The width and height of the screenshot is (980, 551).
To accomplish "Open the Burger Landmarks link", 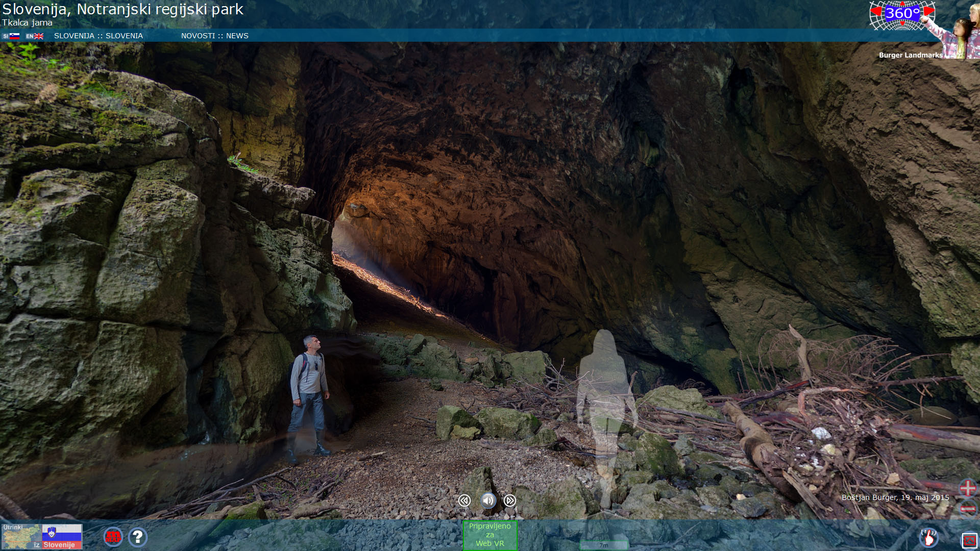I will point(910,55).
